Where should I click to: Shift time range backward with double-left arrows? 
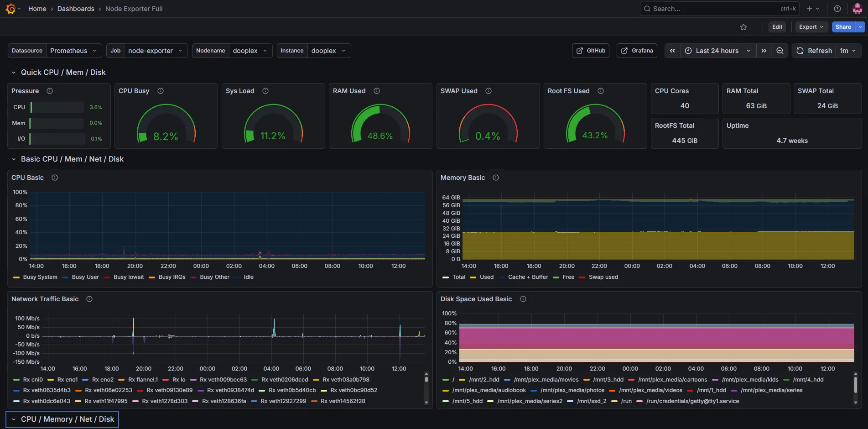coord(672,51)
